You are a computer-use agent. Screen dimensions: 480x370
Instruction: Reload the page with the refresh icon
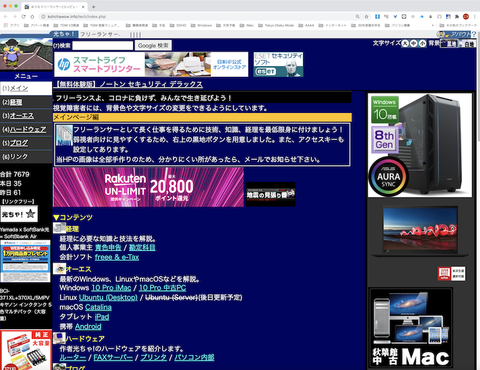tap(23, 16)
